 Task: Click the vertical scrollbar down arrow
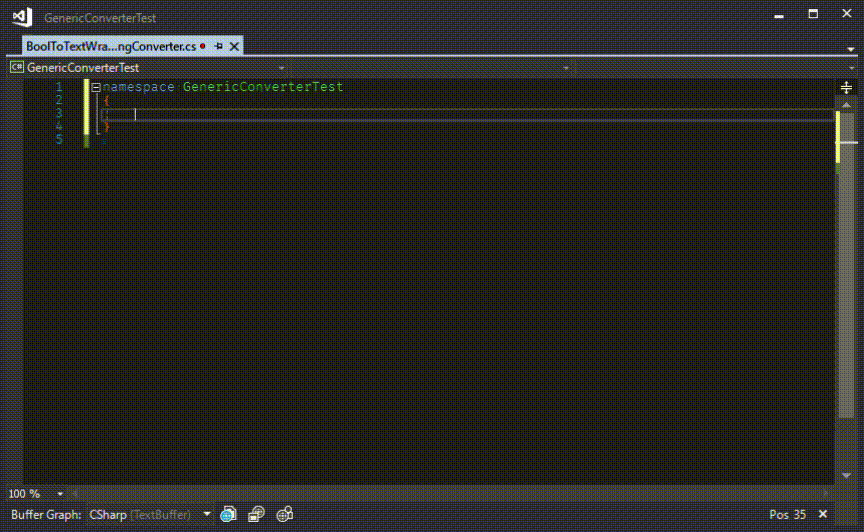pos(846,475)
